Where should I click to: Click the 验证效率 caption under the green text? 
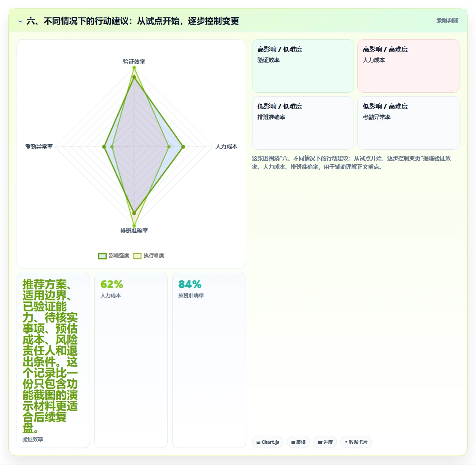click(x=33, y=439)
